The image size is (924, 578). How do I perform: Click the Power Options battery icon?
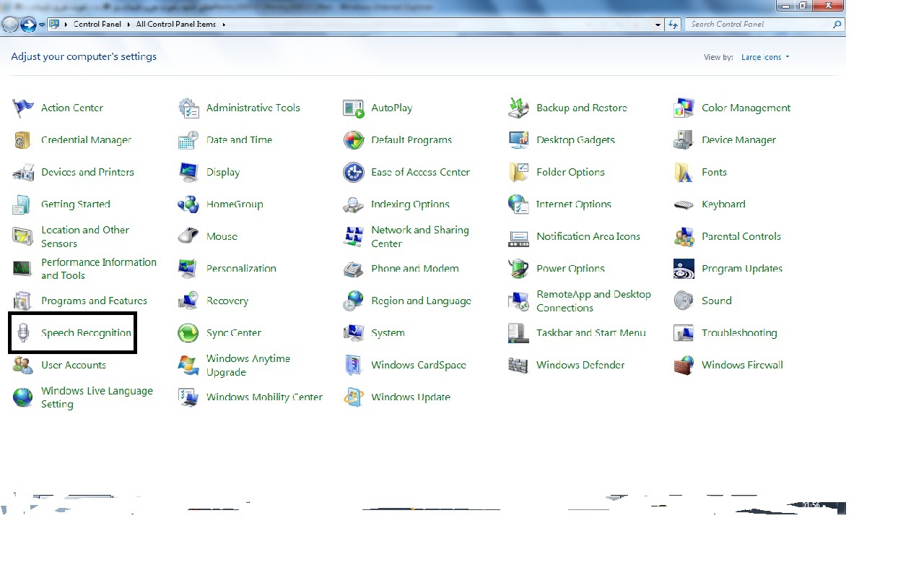coord(518,269)
